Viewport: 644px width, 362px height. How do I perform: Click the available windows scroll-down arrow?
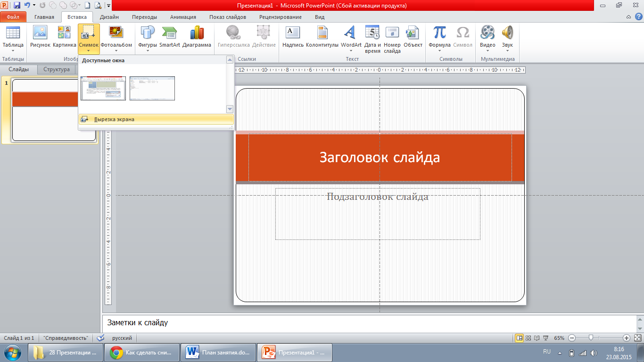230,109
